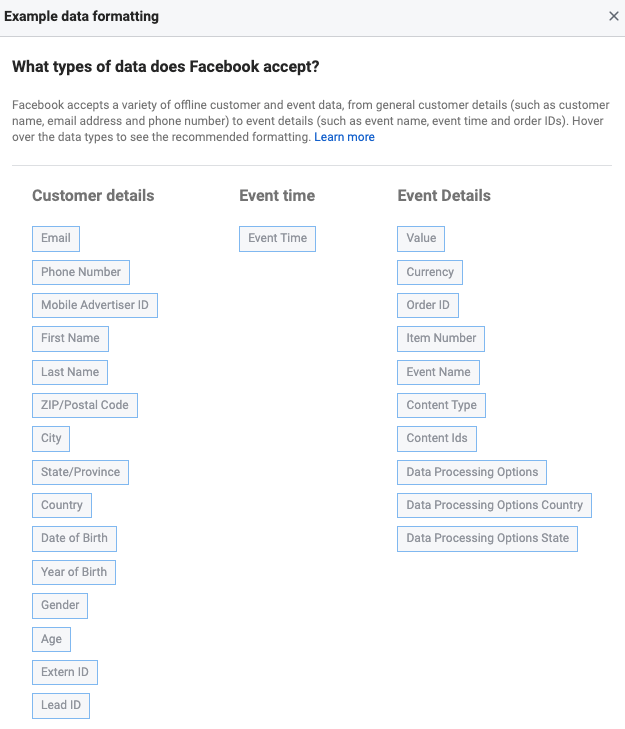This screenshot has width=625, height=729.
Task: Click the Lead ID data type
Action: [61, 706]
